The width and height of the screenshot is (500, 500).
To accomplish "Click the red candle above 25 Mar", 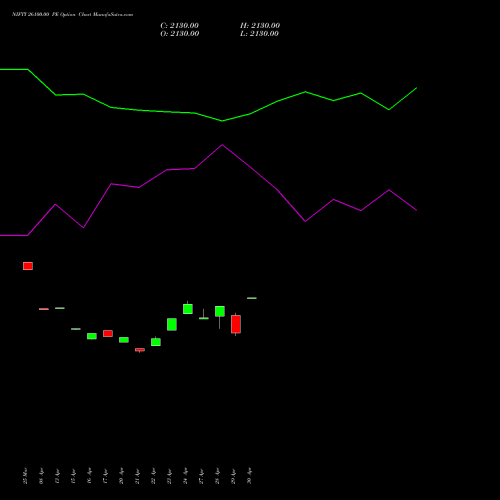I will tap(28, 266).
